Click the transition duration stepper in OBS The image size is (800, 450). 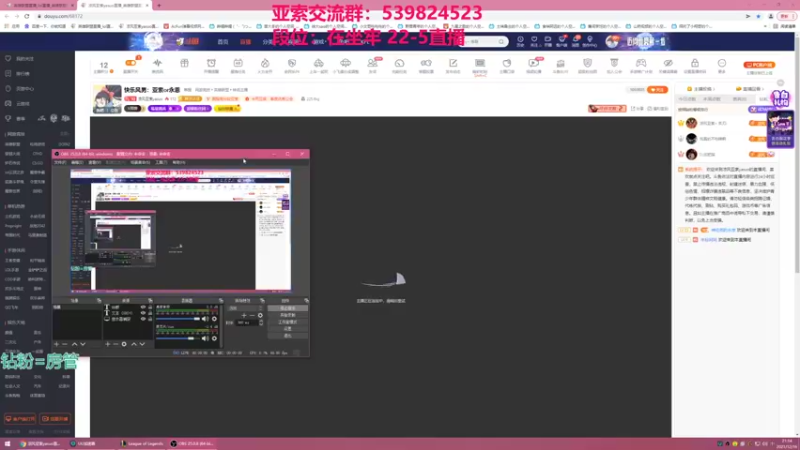(x=261, y=322)
